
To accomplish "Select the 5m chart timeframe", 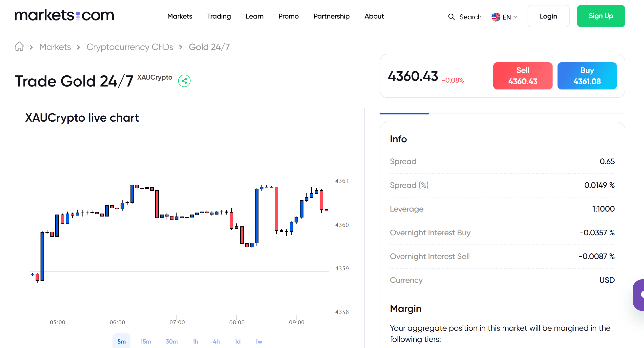I will 122,341.
